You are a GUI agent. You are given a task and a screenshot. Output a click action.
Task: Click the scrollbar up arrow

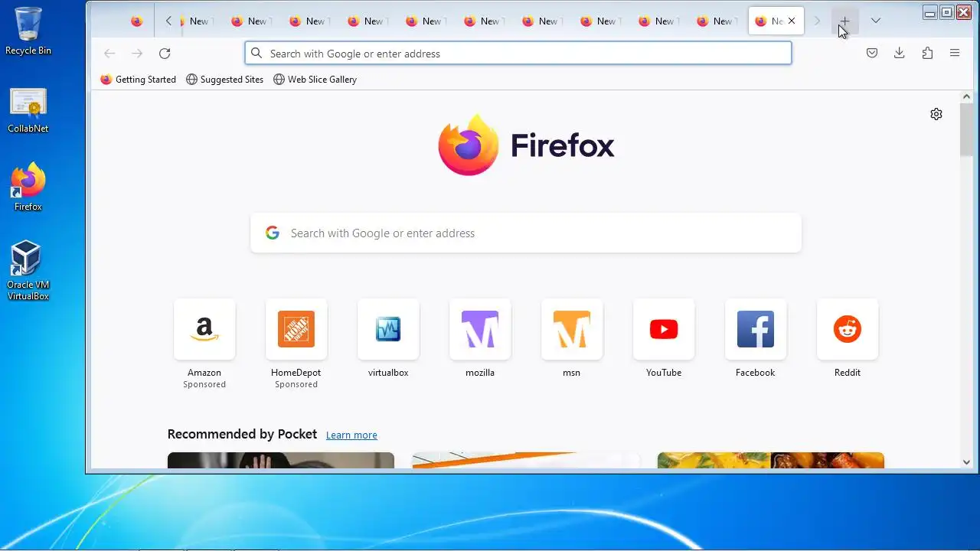point(965,98)
